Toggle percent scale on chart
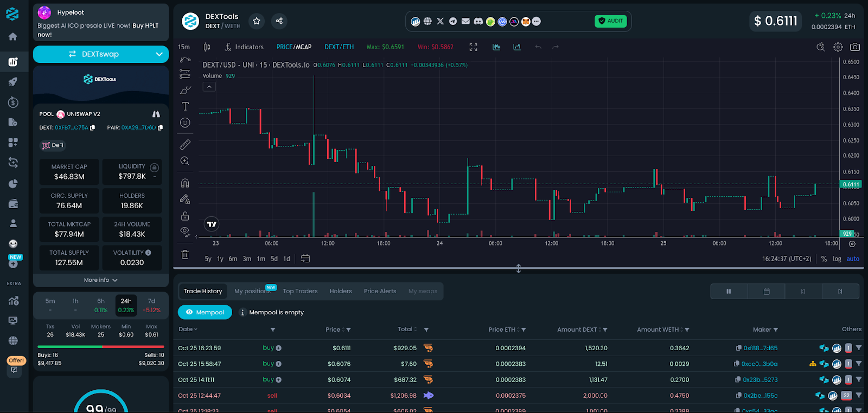This screenshot has height=413, width=868. (824, 259)
